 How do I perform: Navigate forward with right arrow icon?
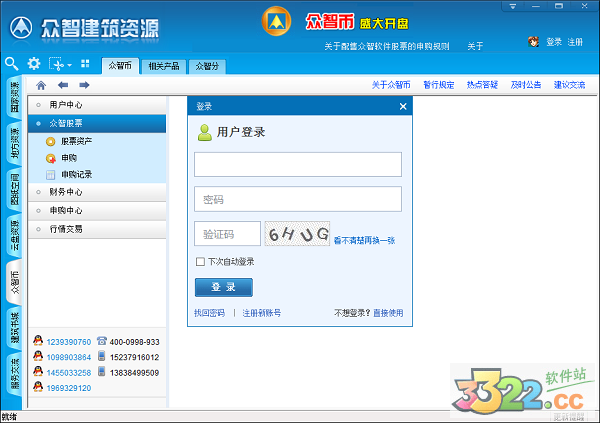pyautogui.click(x=84, y=85)
